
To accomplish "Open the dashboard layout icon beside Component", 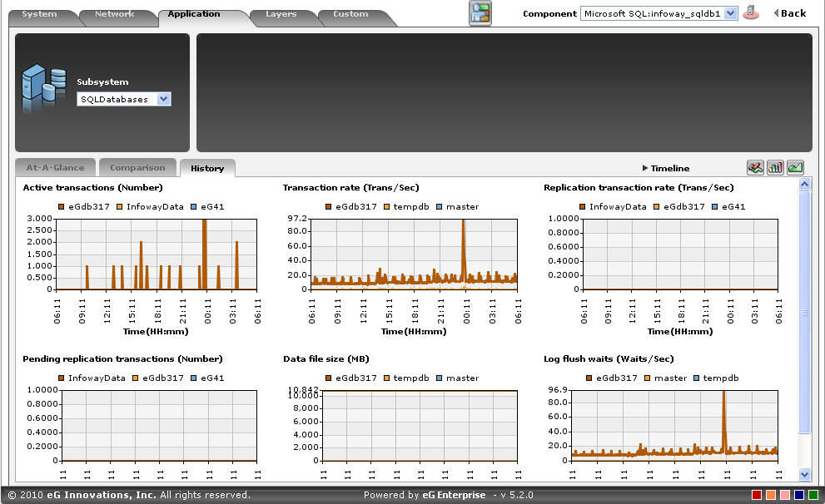I will (480, 13).
